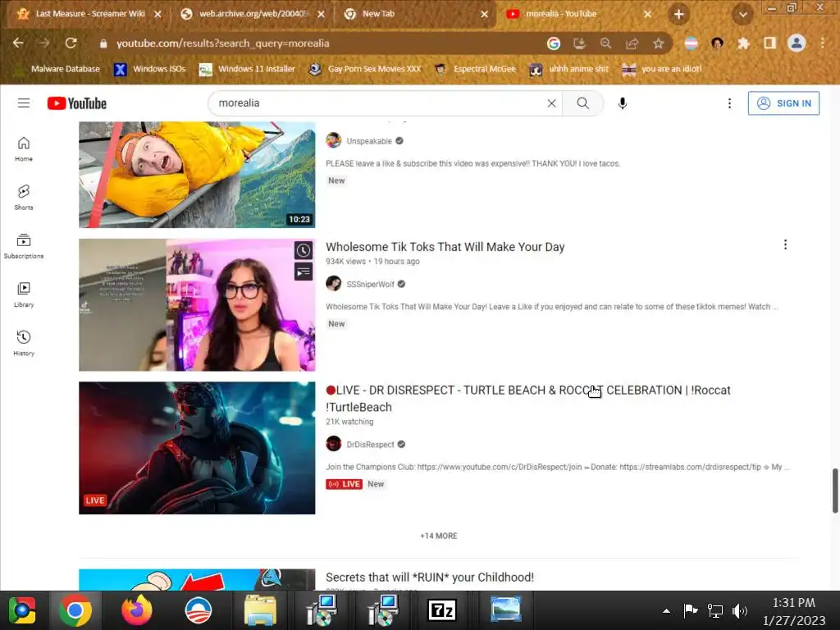Screen dimensions: 840x630
Task: Open the zoom magnifier icon in address bar
Action: click(606, 43)
